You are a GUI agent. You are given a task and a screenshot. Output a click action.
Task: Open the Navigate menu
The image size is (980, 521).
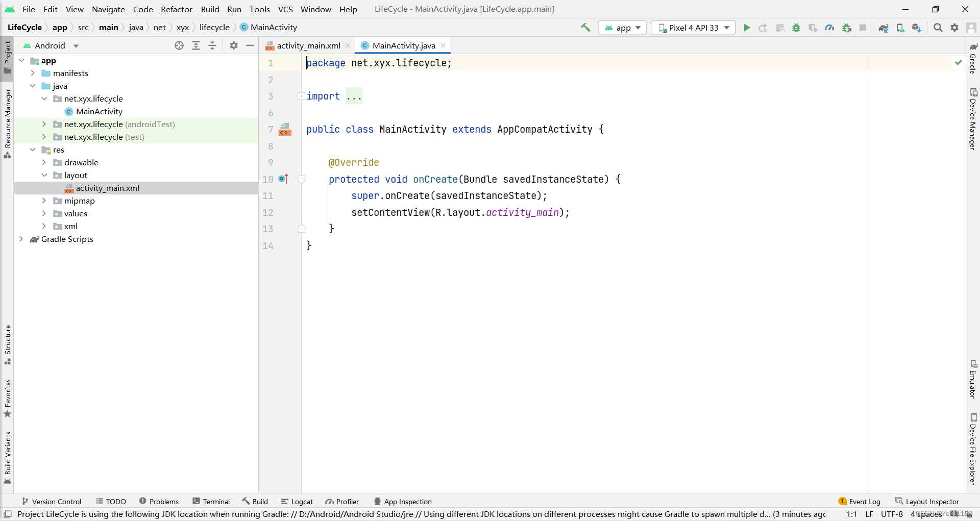pyautogui.click(x=108, y=9)
